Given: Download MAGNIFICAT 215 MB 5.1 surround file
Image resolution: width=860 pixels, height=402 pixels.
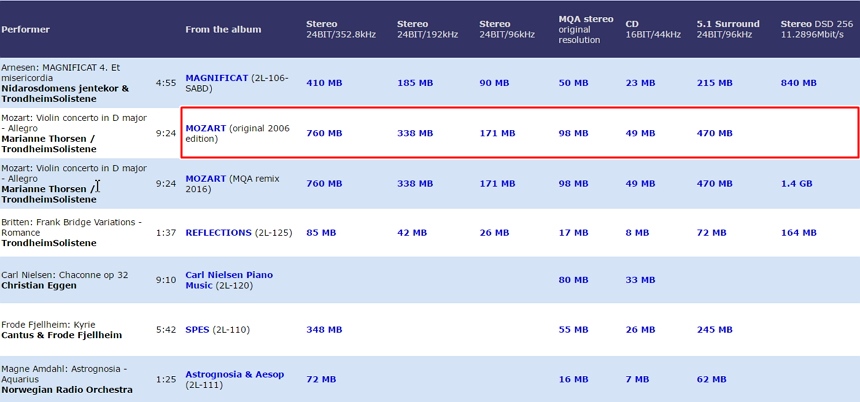Looking at the screenshot, I should coord(715,83).
